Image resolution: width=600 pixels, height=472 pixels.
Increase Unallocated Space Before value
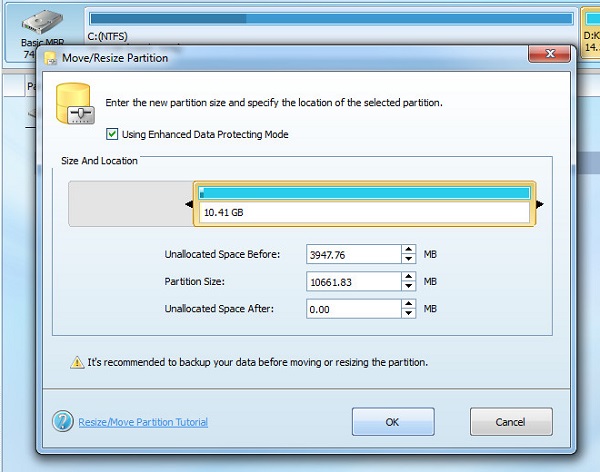click(408, 250)
